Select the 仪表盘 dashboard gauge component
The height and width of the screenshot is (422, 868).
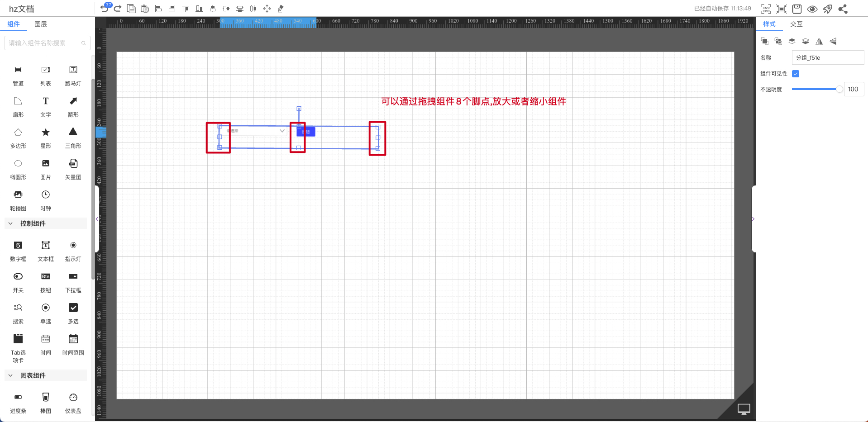(73, 403)
